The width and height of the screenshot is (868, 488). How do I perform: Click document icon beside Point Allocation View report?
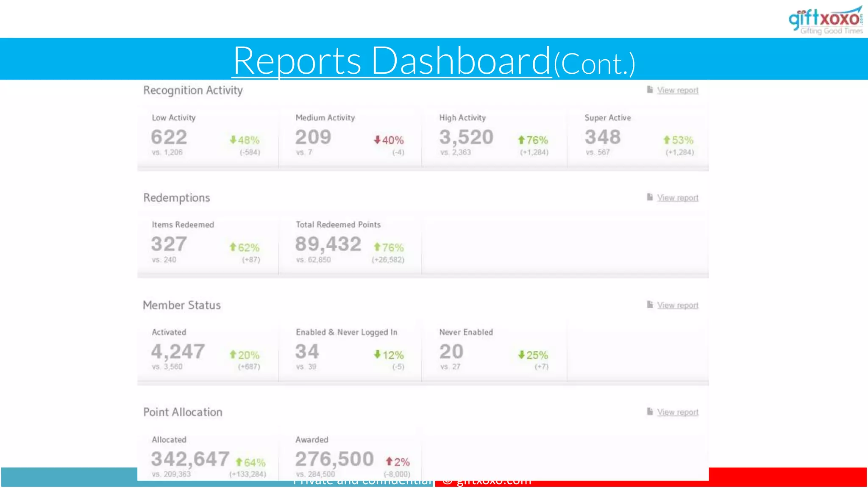[650, 411]
